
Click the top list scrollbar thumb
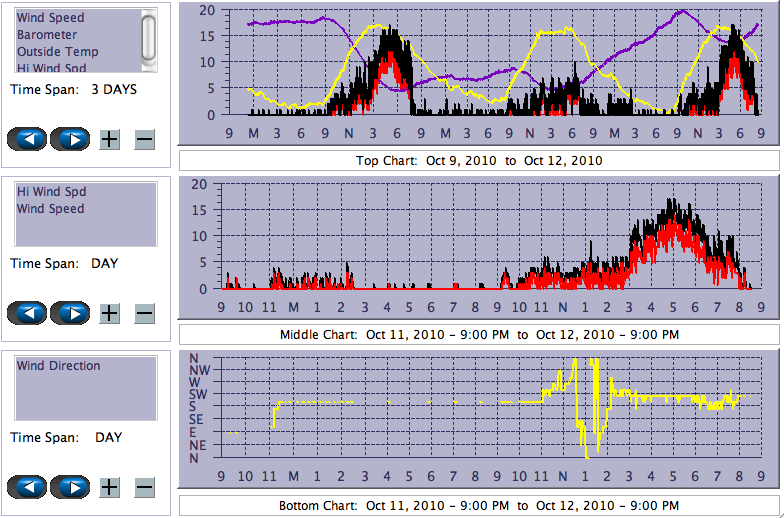(x=149, y=38)
